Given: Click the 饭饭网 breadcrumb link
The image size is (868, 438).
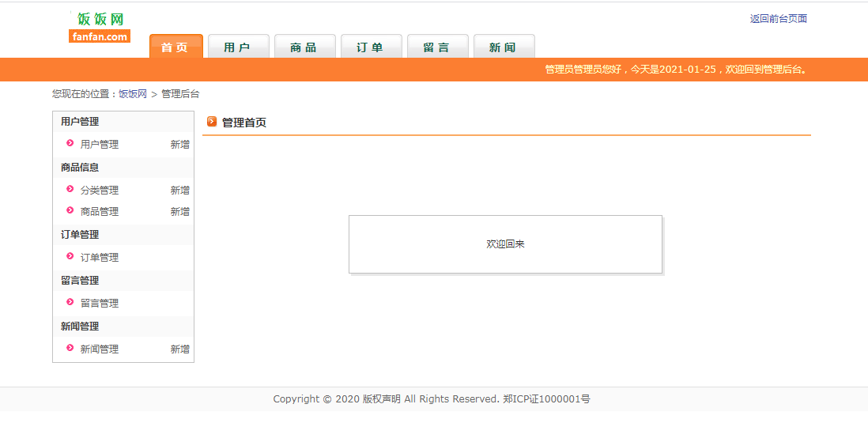Looking at the screenshot, I should pyautogui.click(x=133, y=94).
